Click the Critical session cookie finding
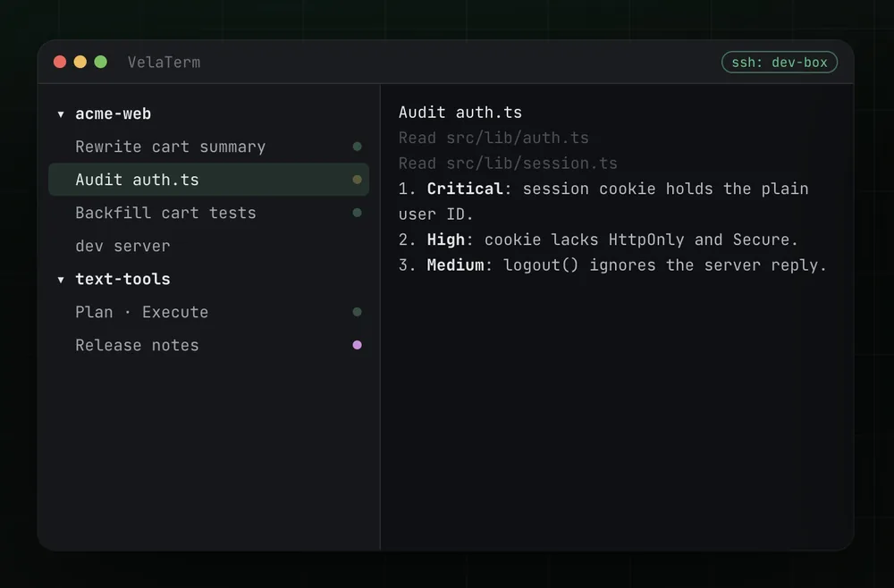 coord(603,202)
